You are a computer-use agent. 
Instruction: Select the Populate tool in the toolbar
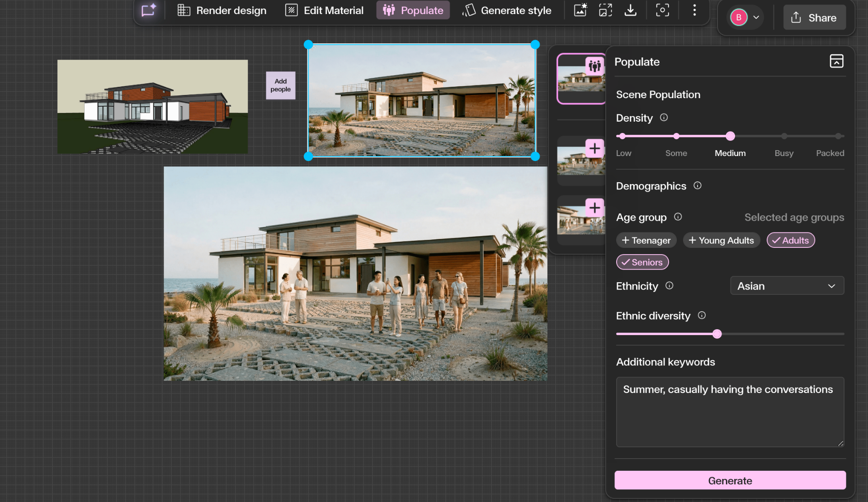tap(412, 10)
